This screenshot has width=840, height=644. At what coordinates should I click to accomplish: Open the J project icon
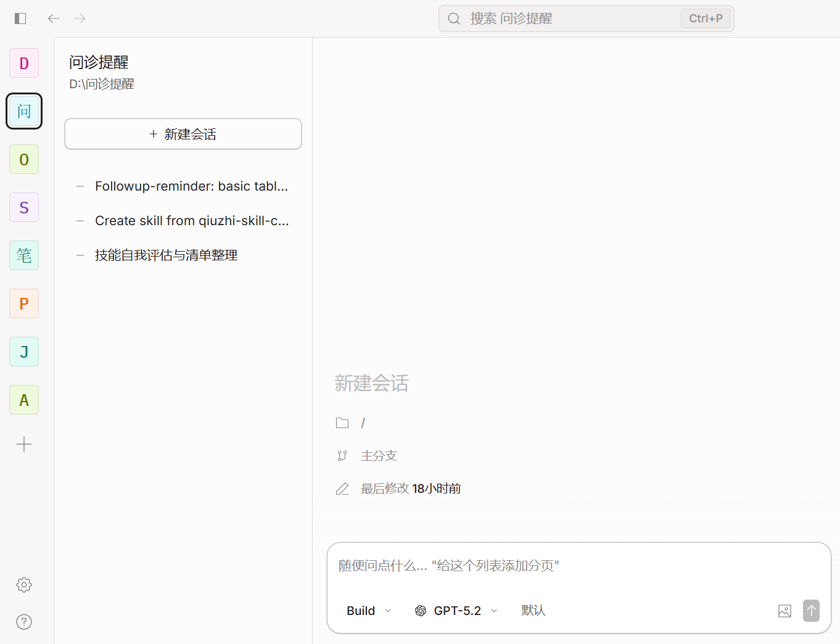(x=24, y=352)
